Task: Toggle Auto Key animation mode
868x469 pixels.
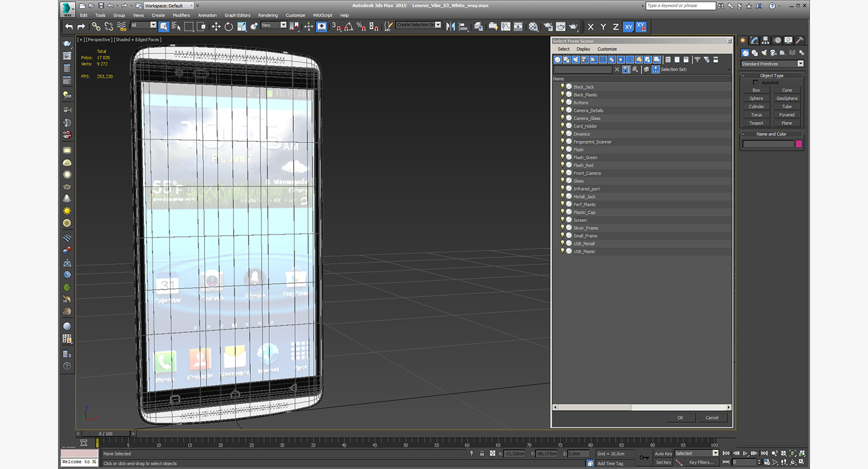Action: pos(663,453)
